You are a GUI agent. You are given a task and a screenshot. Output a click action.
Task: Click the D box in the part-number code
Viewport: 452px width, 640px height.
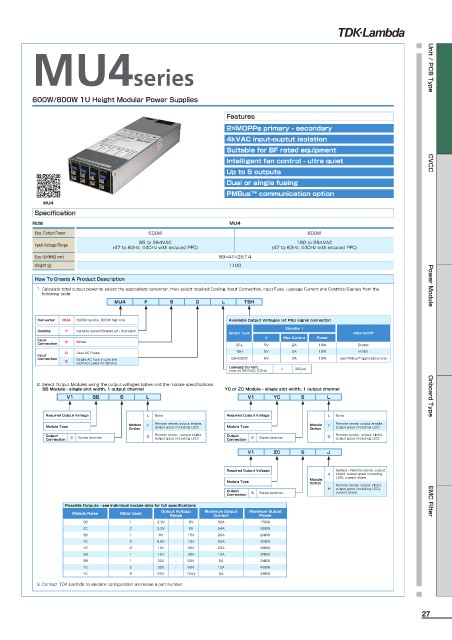coord(197,302)
